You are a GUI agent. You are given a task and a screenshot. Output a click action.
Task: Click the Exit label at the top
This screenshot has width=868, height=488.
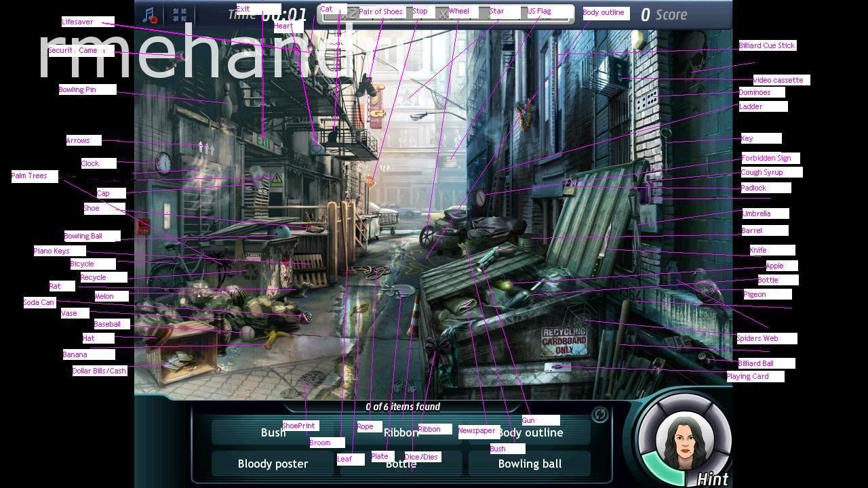point(242,9)
